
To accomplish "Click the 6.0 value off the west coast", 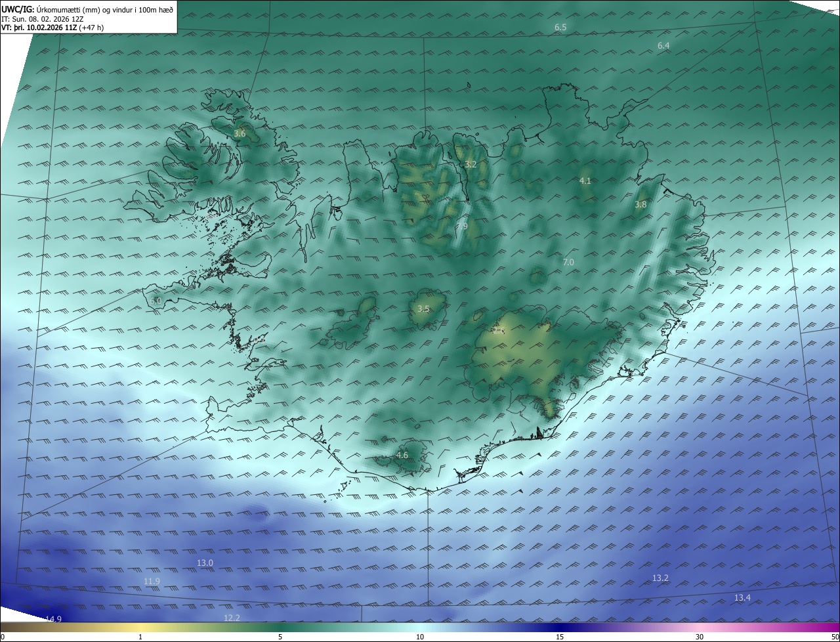I will click(x=156, y=301).
